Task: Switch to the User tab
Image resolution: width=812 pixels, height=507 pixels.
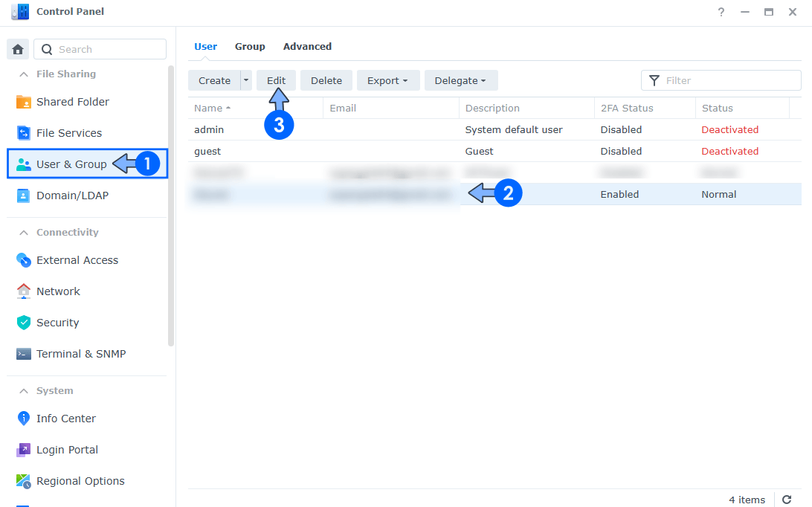Action: 205,47
